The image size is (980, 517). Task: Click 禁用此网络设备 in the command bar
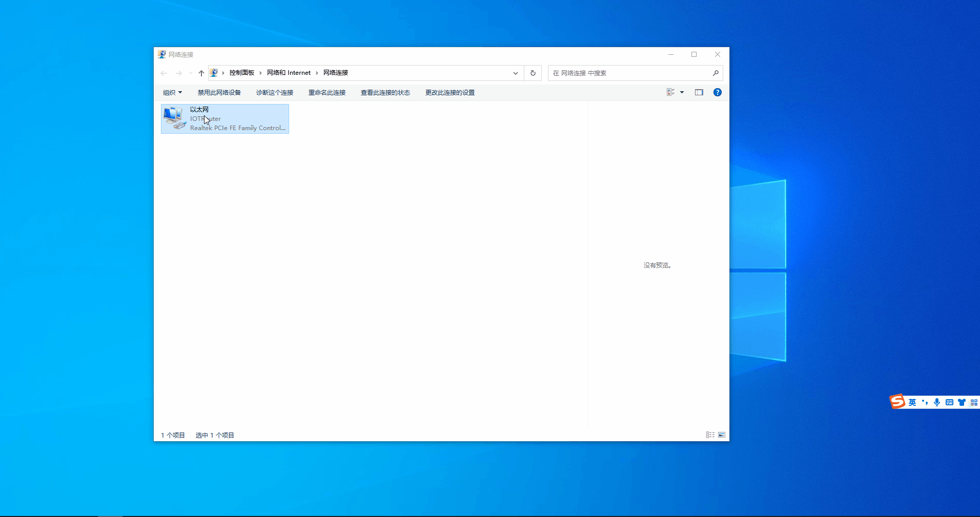[219, 93]
